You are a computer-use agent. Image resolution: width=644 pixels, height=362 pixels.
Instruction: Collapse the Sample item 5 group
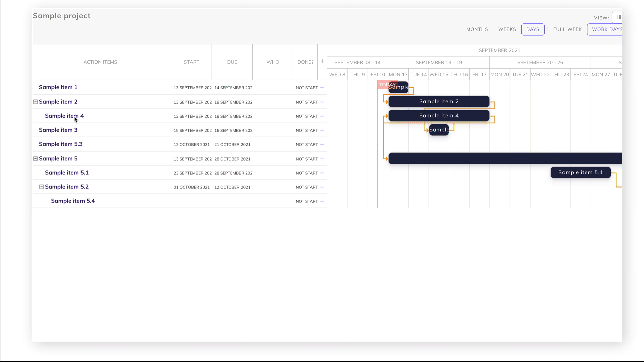pos(35,159)
